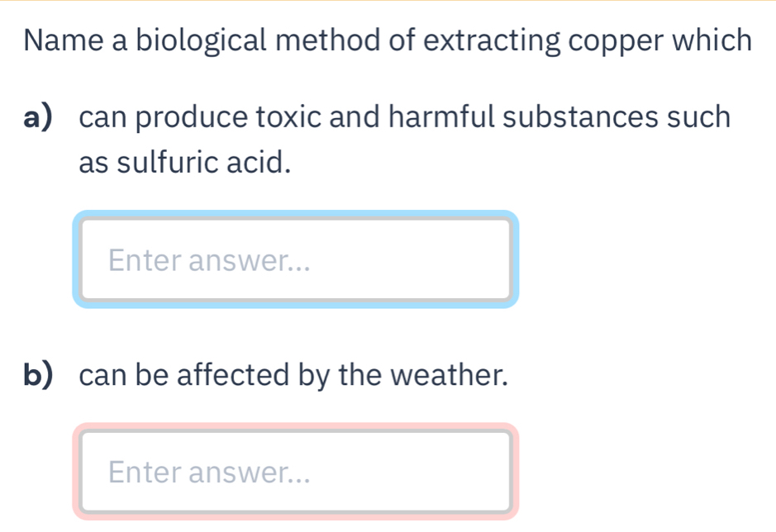Screen dimensions: 776x532
Task: Click the 'can be affected by the weather' text
Action: click(x=293, y=376)
